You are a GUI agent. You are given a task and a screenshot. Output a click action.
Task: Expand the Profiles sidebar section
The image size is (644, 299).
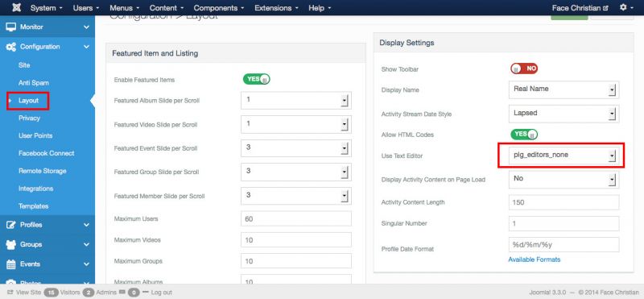86,225
